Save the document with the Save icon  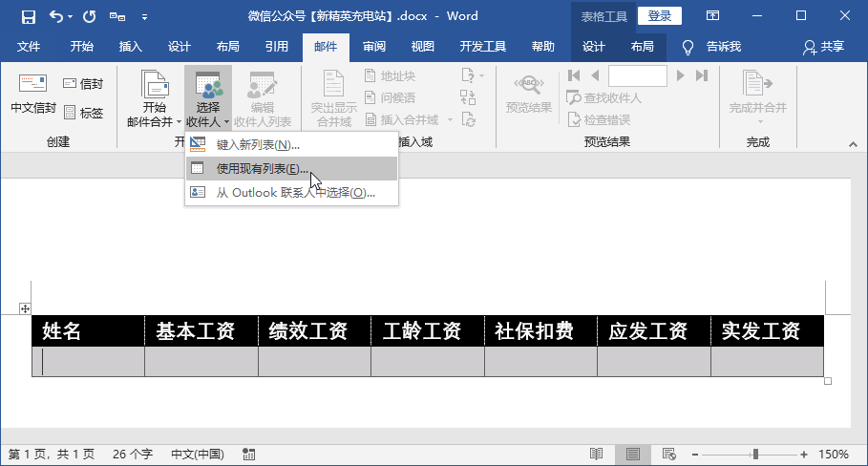pos(29,16)
